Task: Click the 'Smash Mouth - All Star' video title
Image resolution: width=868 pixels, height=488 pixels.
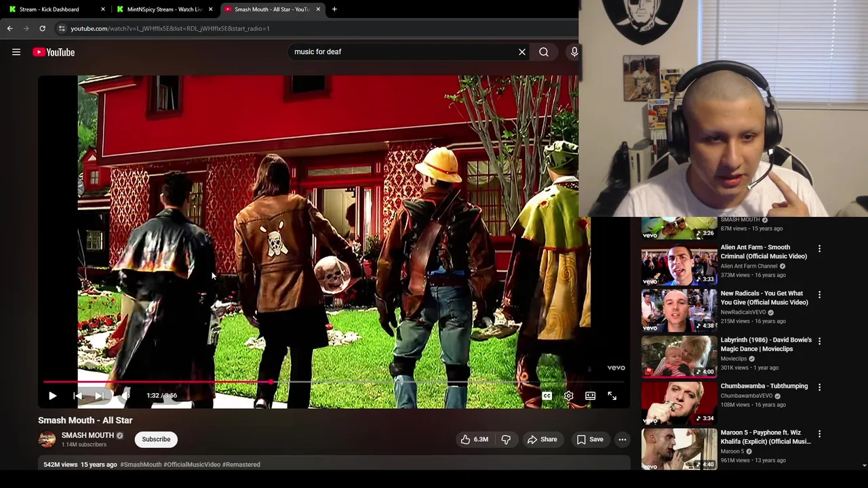Action: (x=85, y=420)
